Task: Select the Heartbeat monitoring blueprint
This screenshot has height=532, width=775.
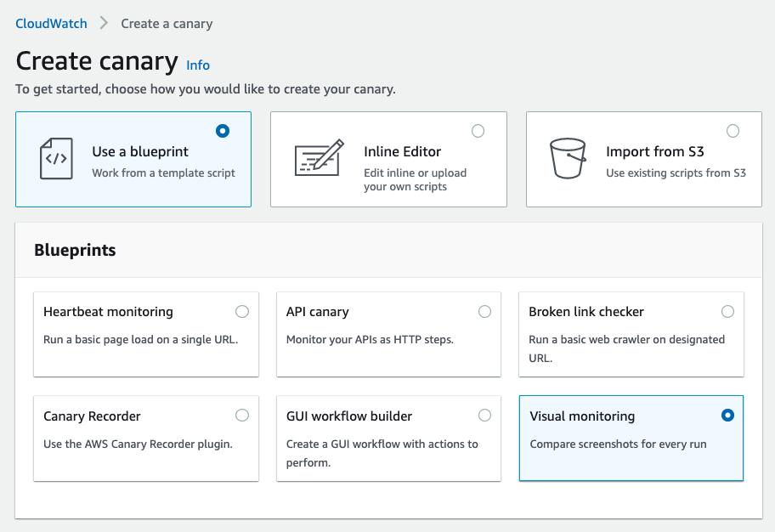Action: (x=242, y=311)
